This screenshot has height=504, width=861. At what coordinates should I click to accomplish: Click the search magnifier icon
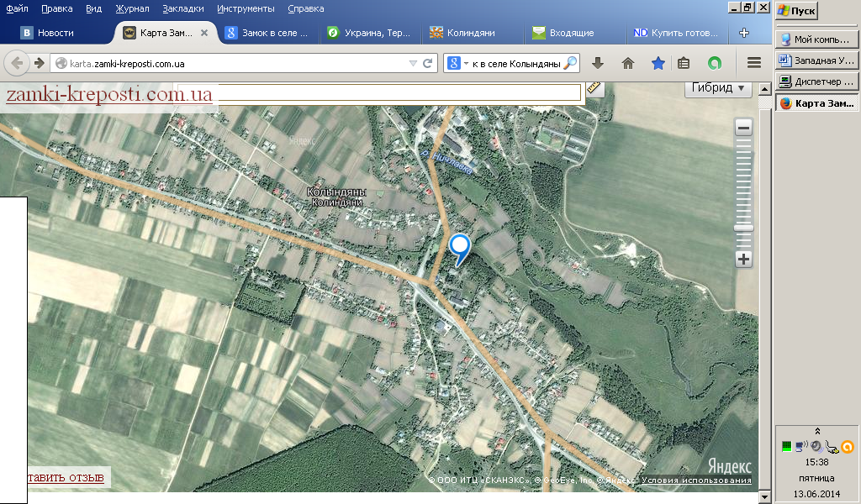(571, 63)
